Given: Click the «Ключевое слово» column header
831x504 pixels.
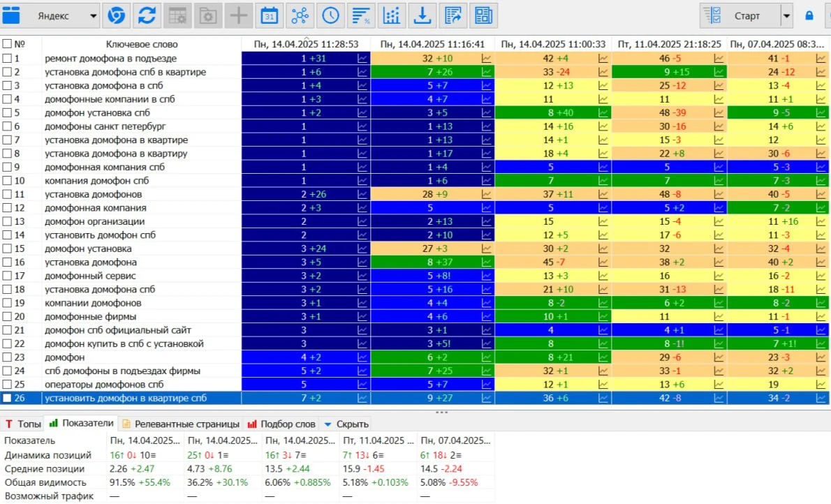Looking at the screenshot, I should 142,44.
